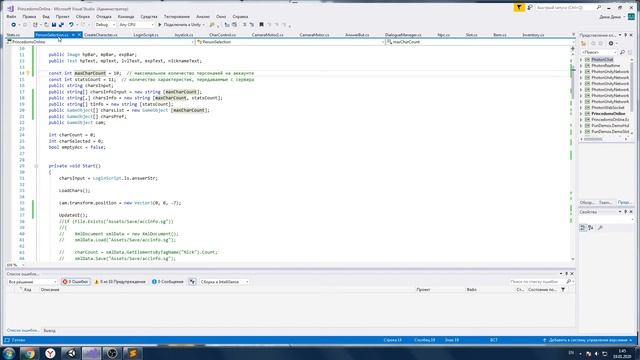The width and height of the screenshot is (640, 360).
Task: Open the Any CPU platform dropdown
Action: click(x=136, y=25)
